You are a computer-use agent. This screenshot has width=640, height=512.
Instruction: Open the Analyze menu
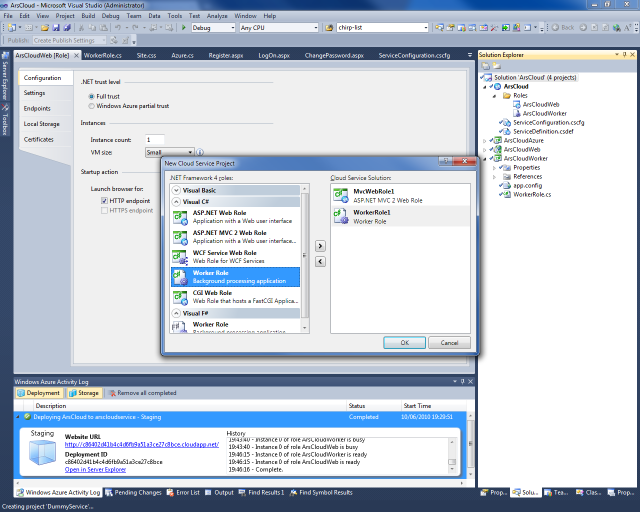coord(217,16)
